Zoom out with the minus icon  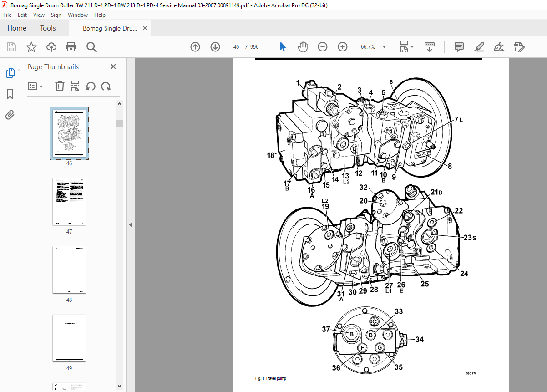323,47
